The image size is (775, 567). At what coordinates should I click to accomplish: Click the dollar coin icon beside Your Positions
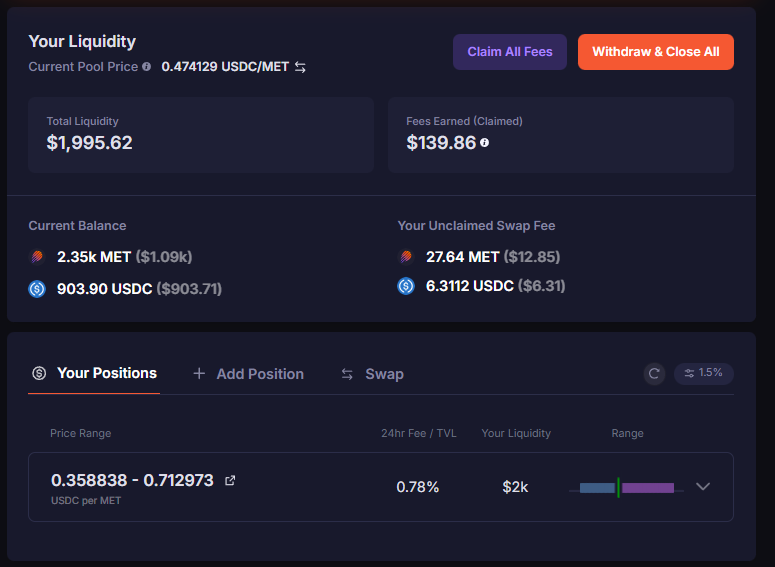(x=39, y=373)
